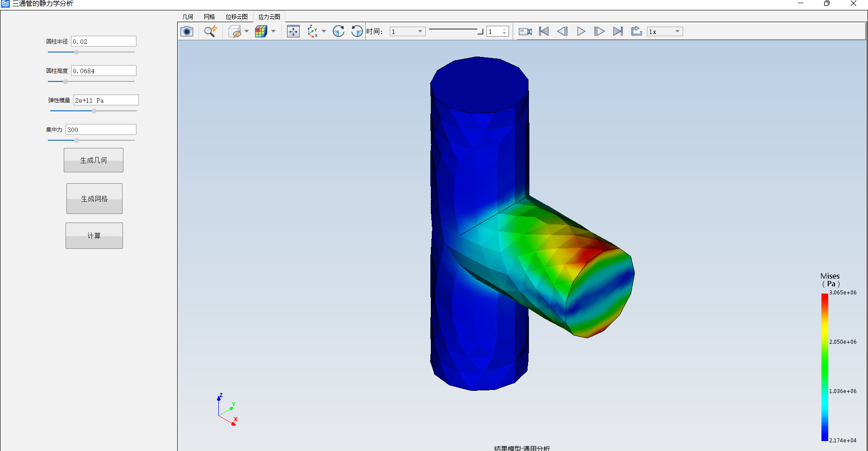
Task: Switch to the 位移云图 tab
Action: pyautogui.click(x=237, y=17)
